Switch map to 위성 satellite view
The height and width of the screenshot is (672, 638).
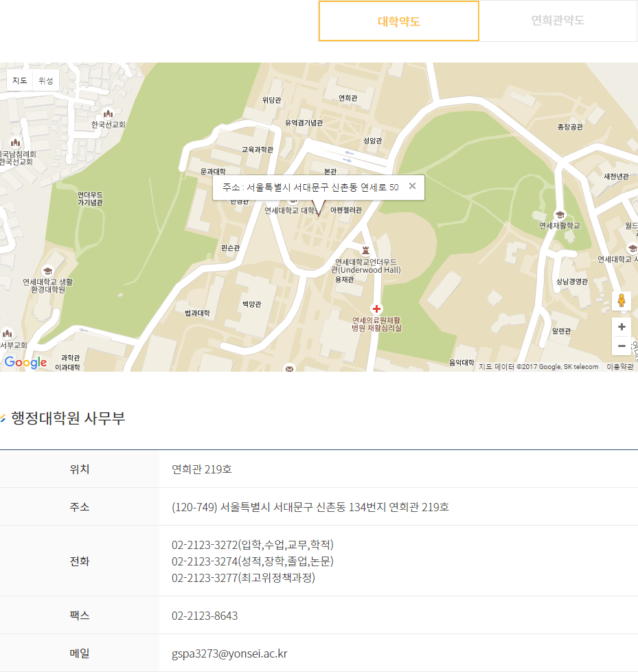pos(45,80)
